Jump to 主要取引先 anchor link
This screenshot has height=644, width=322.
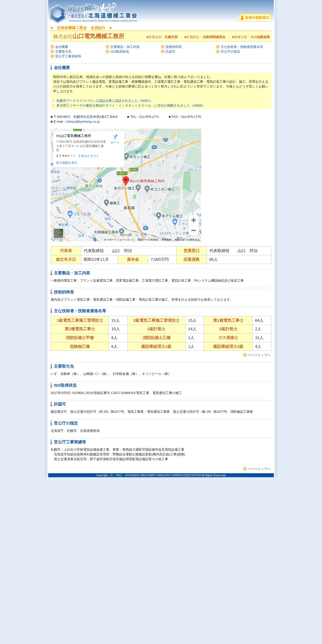[63, 52]
